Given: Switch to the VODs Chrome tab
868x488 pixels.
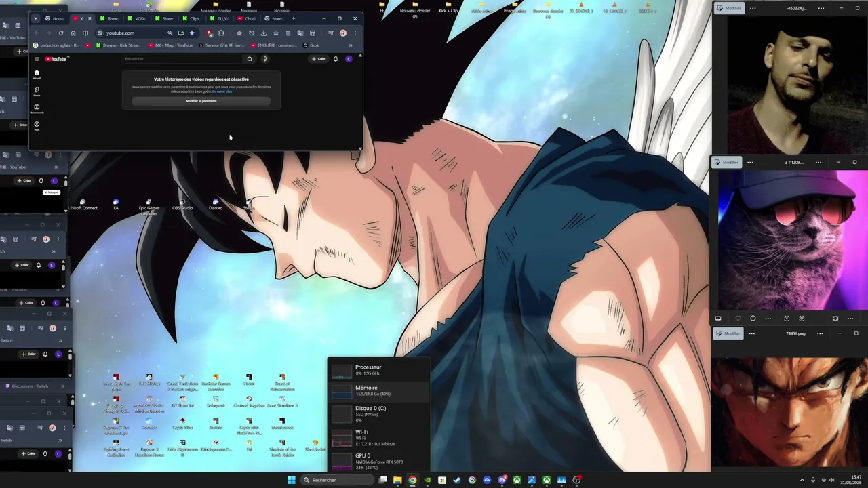Looking at the screenshot, I should 138,18.
